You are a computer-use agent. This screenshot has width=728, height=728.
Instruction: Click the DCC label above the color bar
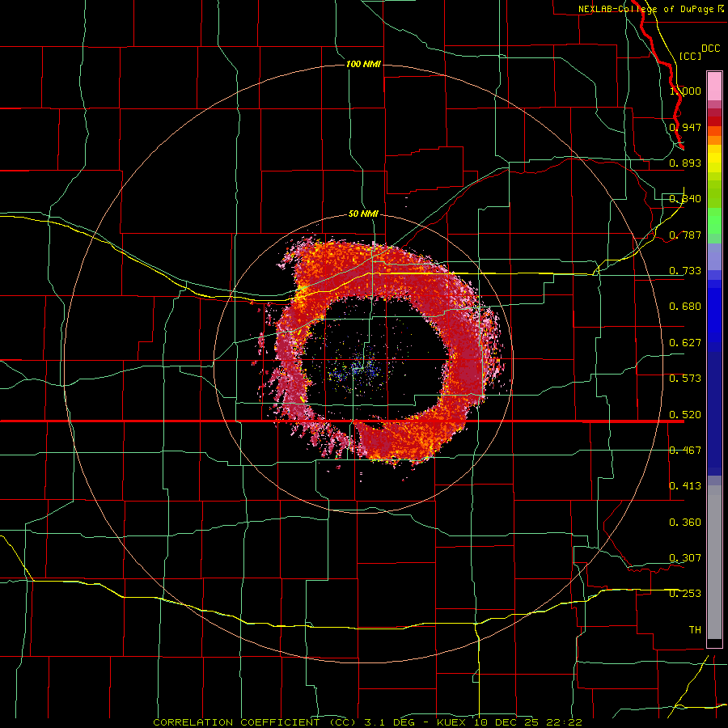point(710,49)
